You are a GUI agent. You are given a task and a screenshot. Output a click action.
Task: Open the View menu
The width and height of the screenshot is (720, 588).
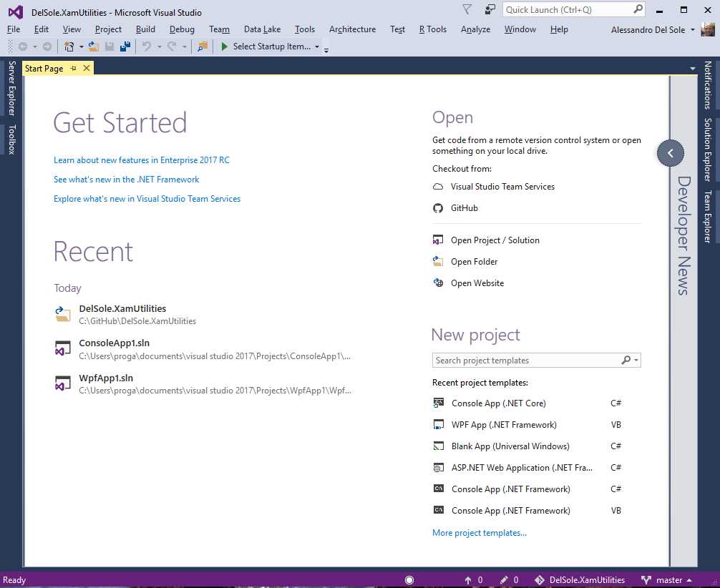[x=72, y=29]
